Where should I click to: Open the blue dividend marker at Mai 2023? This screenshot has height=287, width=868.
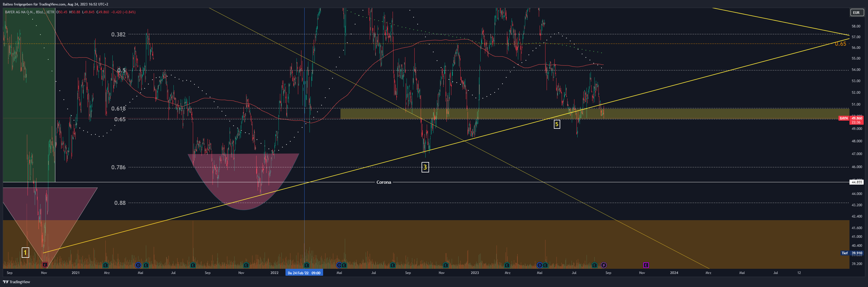539,265
